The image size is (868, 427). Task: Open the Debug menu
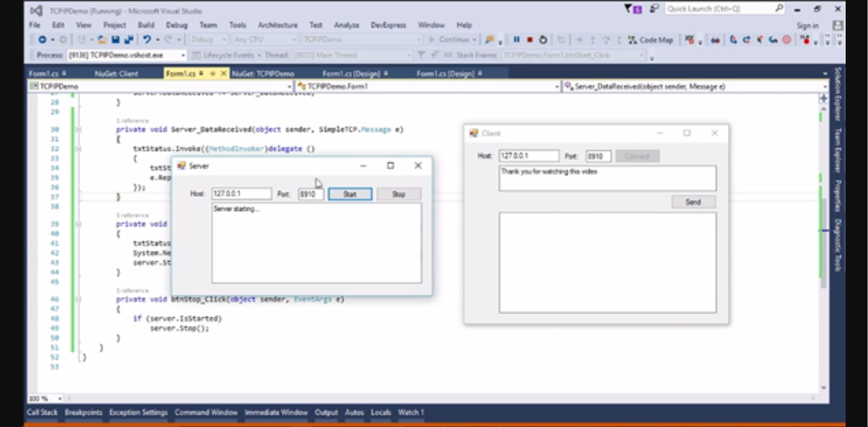(x=176, y=25)
